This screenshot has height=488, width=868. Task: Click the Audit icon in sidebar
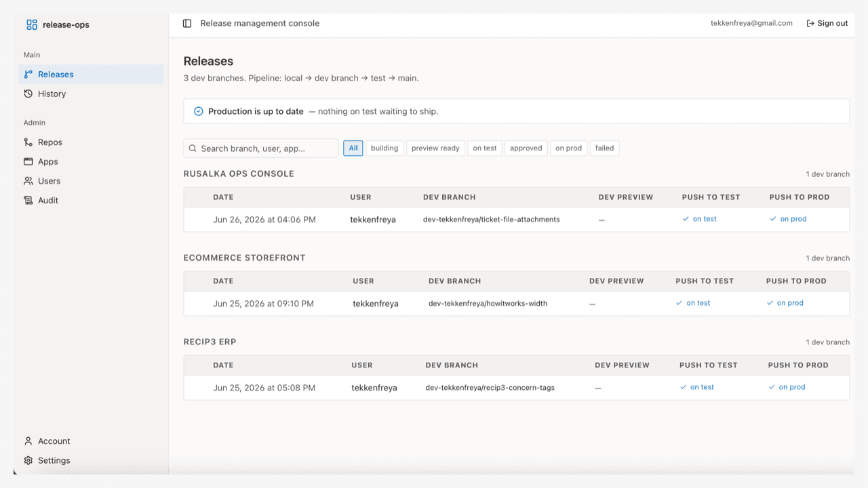tap(28, 200)
